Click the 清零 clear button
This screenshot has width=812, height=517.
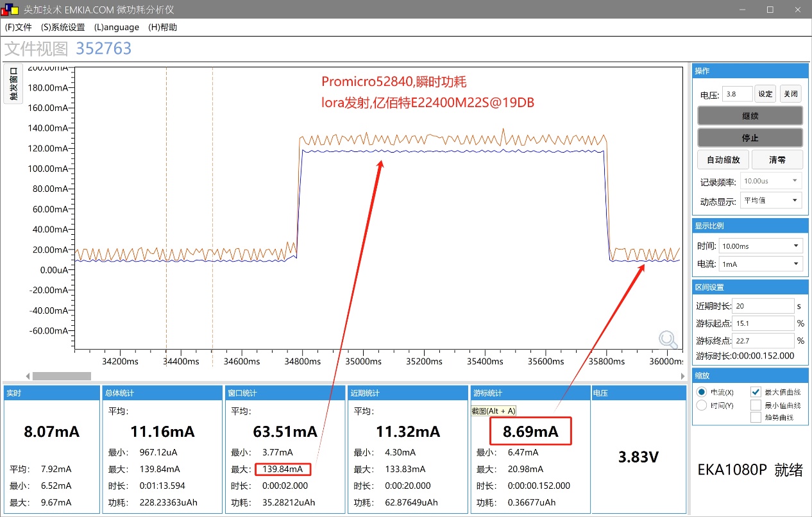click(x=777, y=159)
